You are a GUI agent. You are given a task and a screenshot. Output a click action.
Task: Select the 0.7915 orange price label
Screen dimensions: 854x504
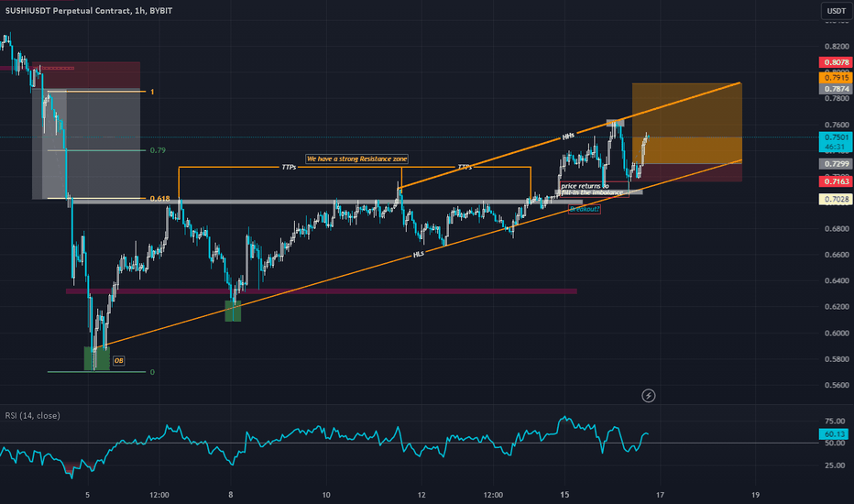836,78
